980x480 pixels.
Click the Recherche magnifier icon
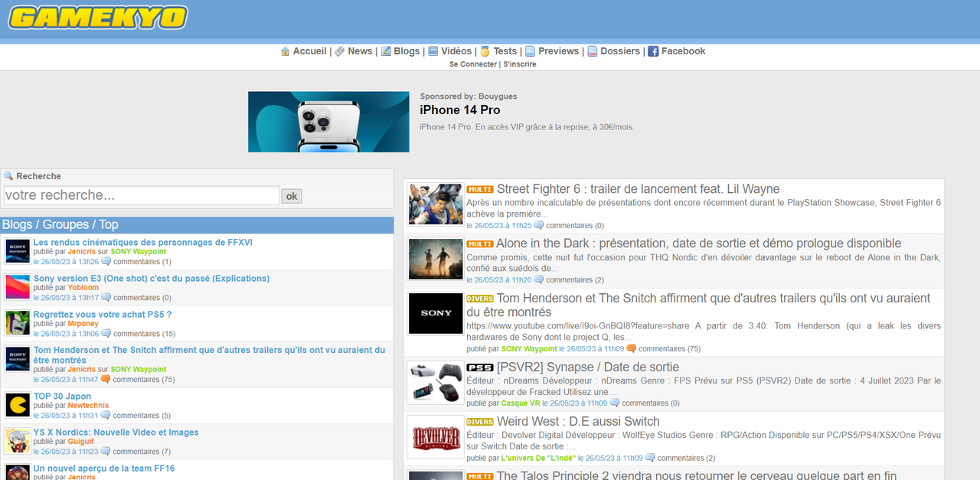coord(8,176)
